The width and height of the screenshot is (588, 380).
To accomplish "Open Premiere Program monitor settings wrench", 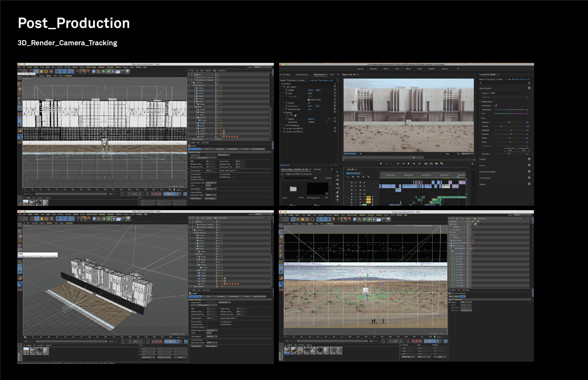I will pos(458,154).
